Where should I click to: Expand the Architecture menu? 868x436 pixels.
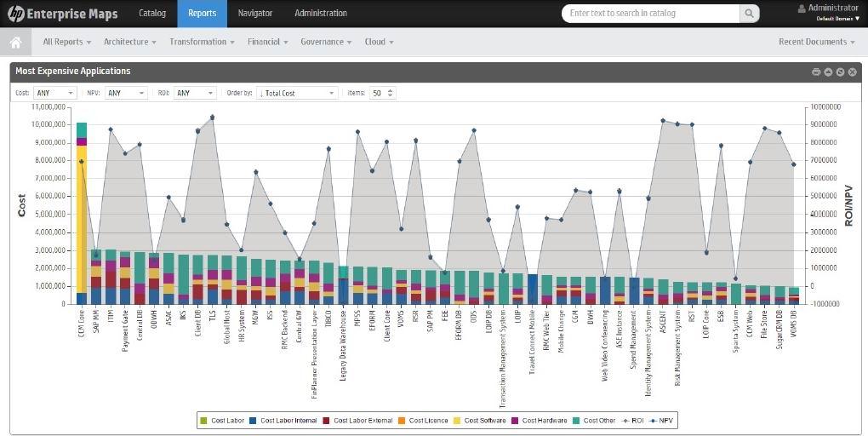[130, 42]
